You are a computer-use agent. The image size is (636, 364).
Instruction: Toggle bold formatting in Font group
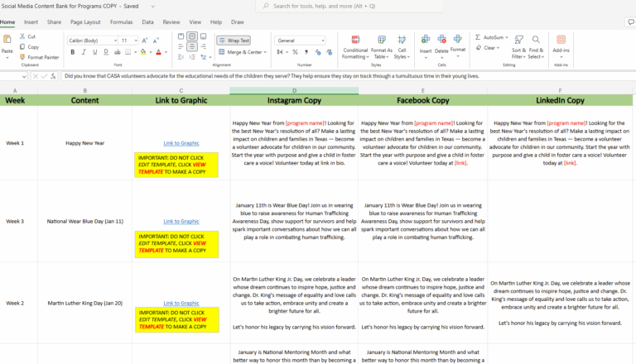[73, 52]
